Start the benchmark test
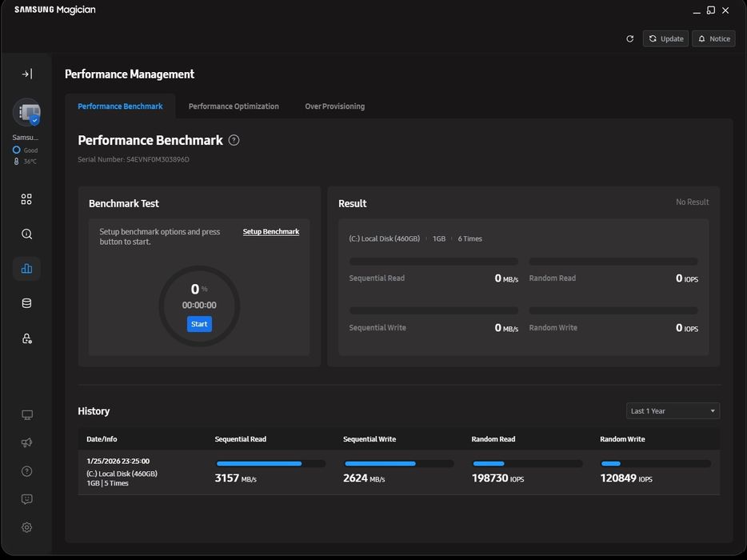747x560 pixels. point(199,324)
